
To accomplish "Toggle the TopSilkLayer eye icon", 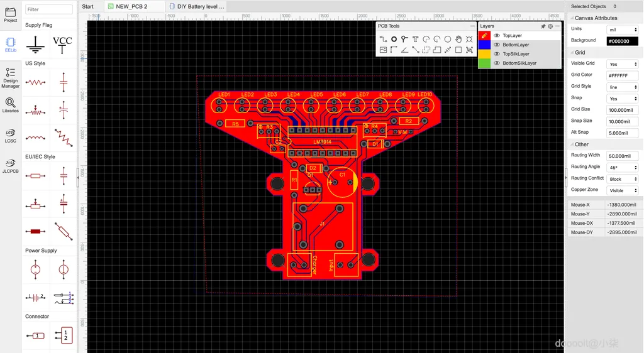I will (497, 54).
